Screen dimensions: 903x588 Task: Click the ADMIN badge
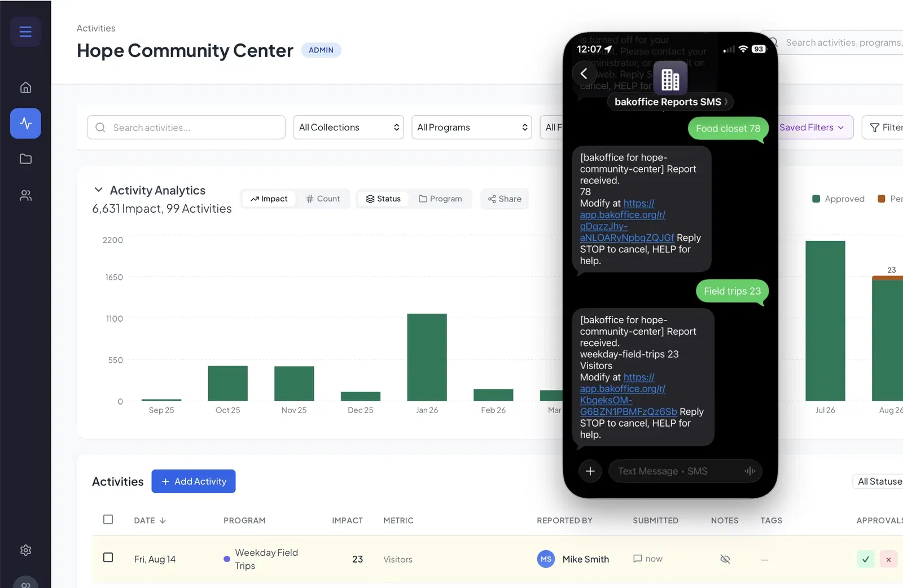pyautogui.click(x=321, y=50)
